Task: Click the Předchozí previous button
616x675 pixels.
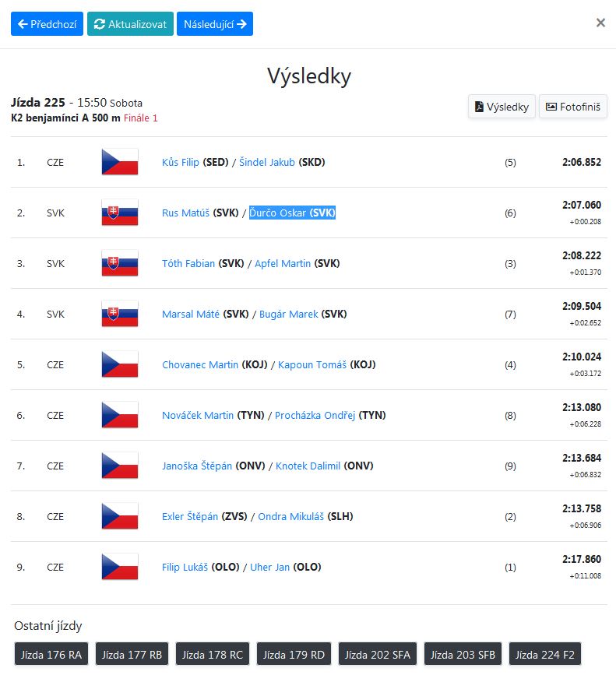Action: (47, 24)
